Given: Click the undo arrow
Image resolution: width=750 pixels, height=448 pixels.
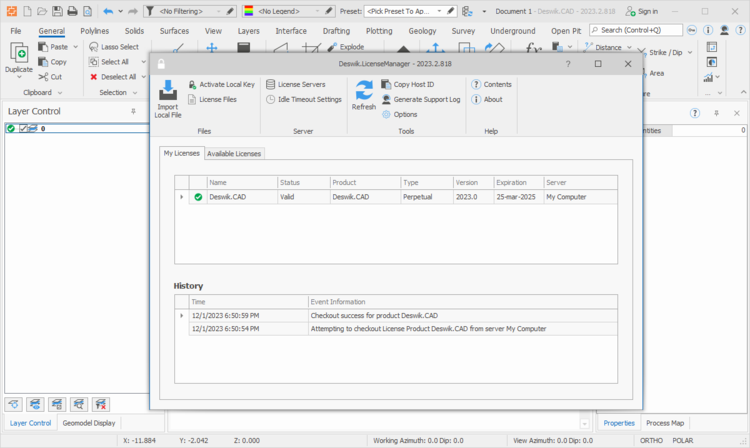Looking at the screenshot, I should (x=108, y=11).
